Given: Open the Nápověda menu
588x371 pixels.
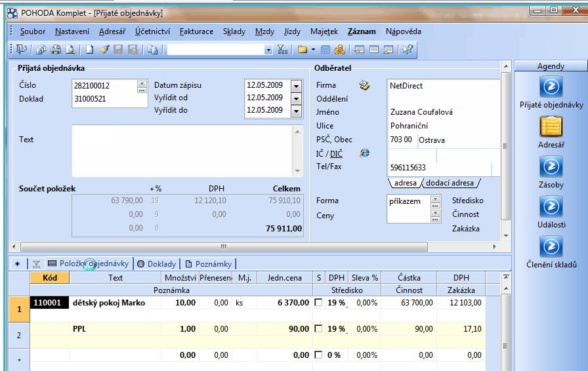Looking at the screenshot, I should (404, 31).
